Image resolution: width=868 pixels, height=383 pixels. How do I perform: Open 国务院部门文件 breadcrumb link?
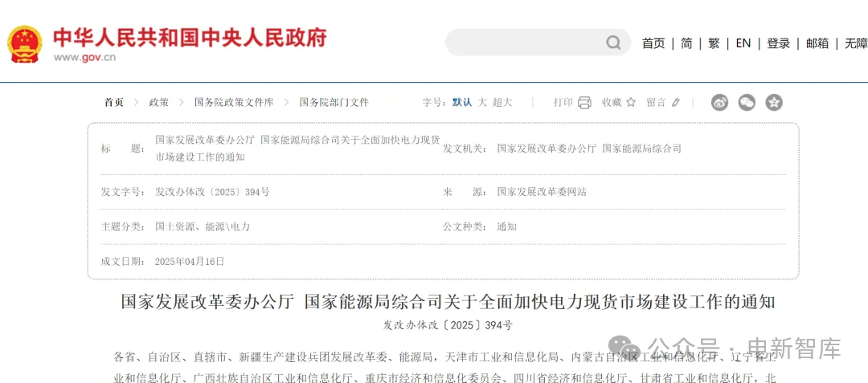coord(334,102)
